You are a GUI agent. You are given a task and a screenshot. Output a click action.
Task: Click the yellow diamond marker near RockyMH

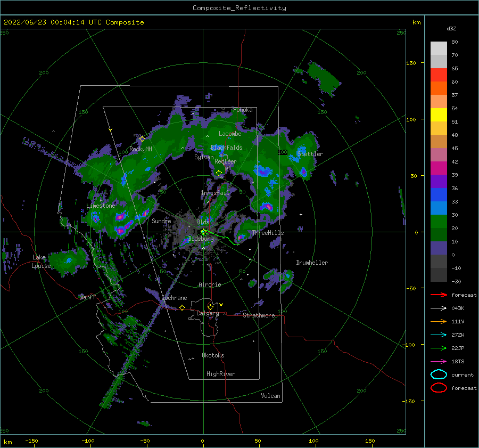pos(142,139)
